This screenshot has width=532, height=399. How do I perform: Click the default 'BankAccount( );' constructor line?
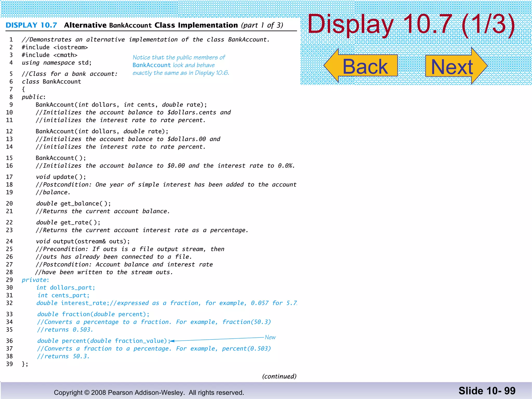click(61, 158)
